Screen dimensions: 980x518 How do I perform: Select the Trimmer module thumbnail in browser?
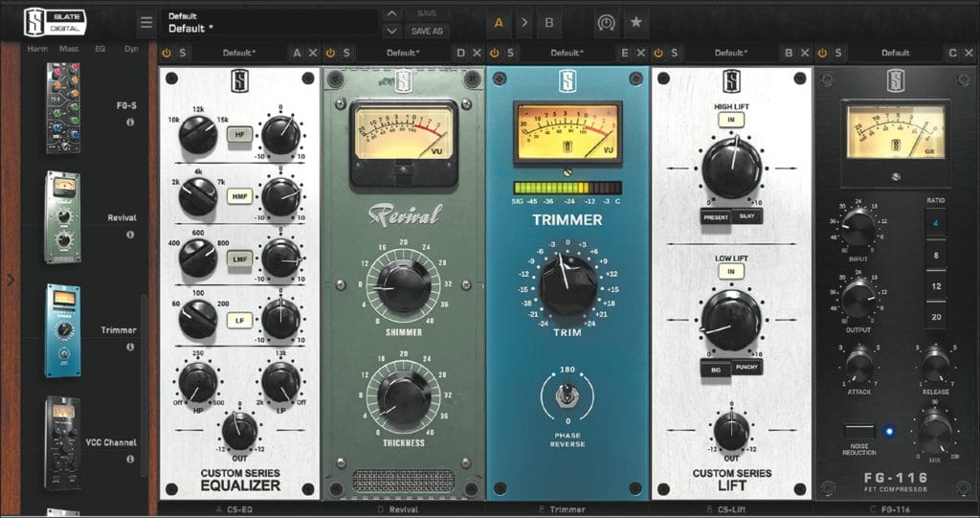63,330
